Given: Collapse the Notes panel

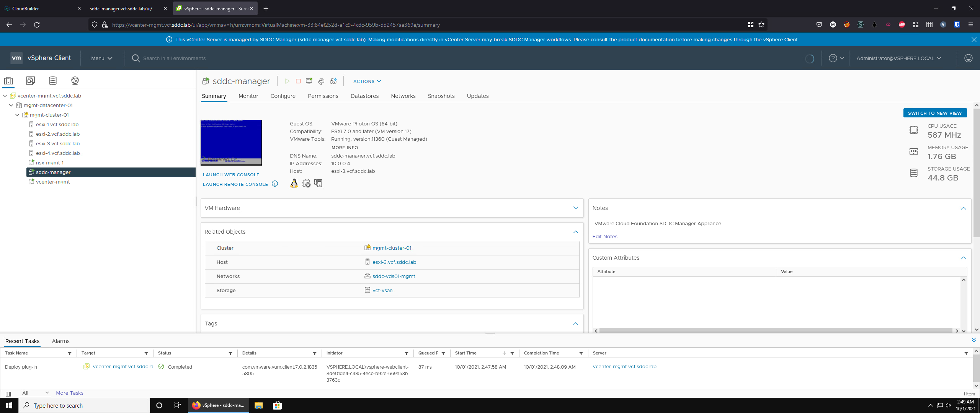Looking at the screenshot, I should click(x=963, y=208).
